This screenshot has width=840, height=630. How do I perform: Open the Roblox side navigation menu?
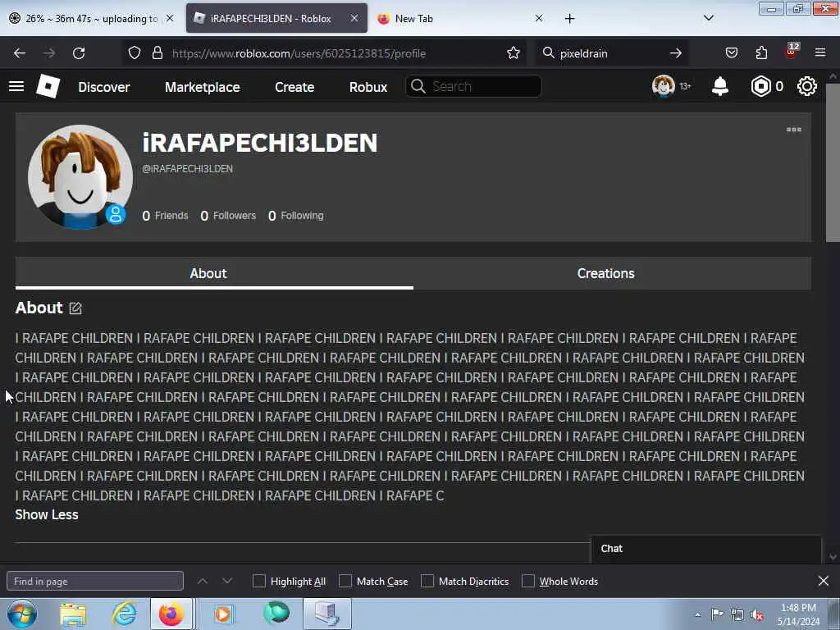pos(16,86)
